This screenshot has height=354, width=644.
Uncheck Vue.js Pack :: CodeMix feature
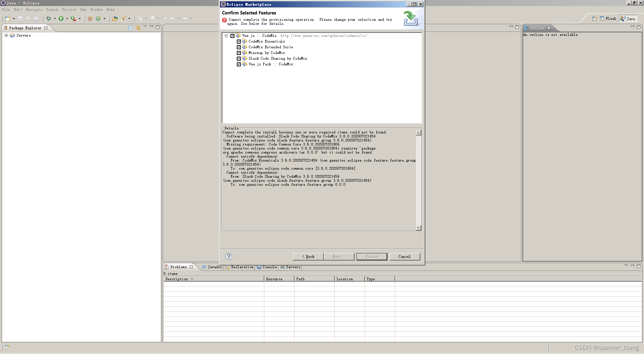[239, 64]
